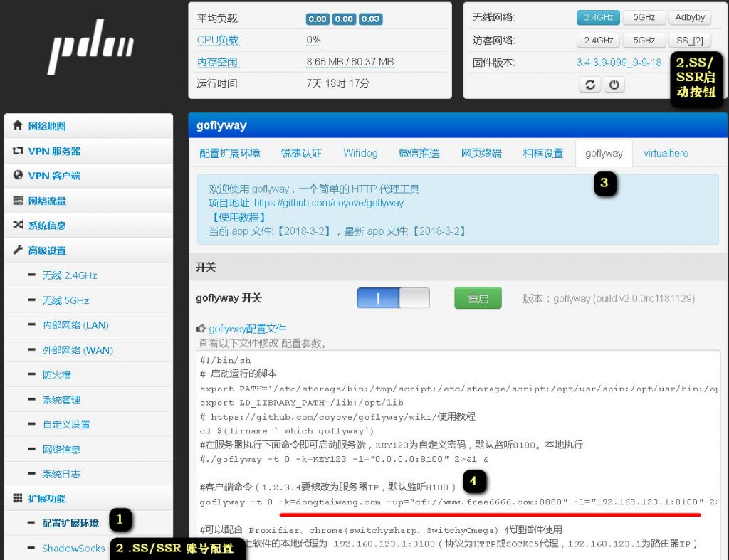Toggle the guest network 2.4GHz button
The width and height of the screenshot is (729, 560).
pyautogui.click(x=598, y=41)
